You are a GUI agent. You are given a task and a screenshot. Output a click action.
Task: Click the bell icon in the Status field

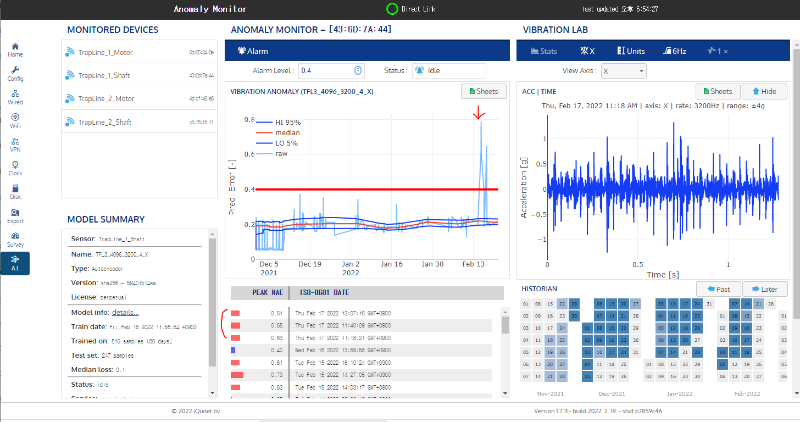[x=419, y=70]
